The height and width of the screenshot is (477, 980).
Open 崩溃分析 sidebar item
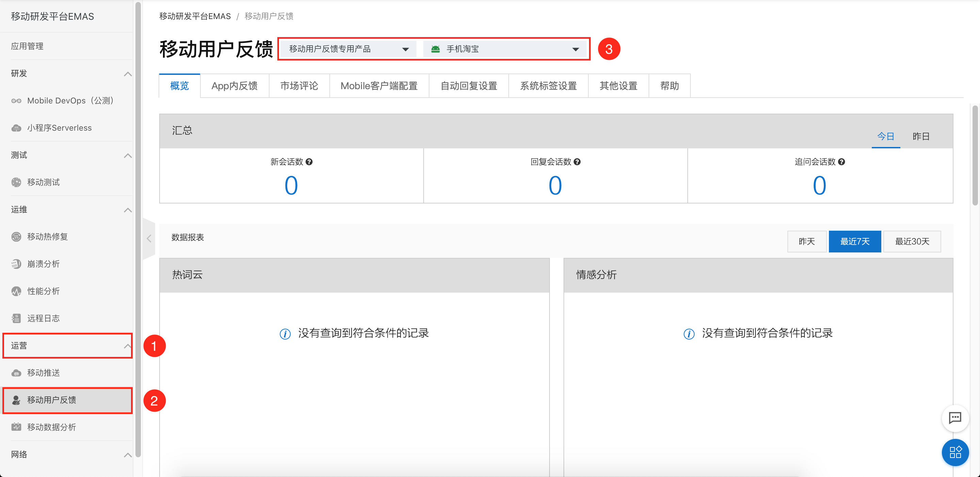pos(66,264)
